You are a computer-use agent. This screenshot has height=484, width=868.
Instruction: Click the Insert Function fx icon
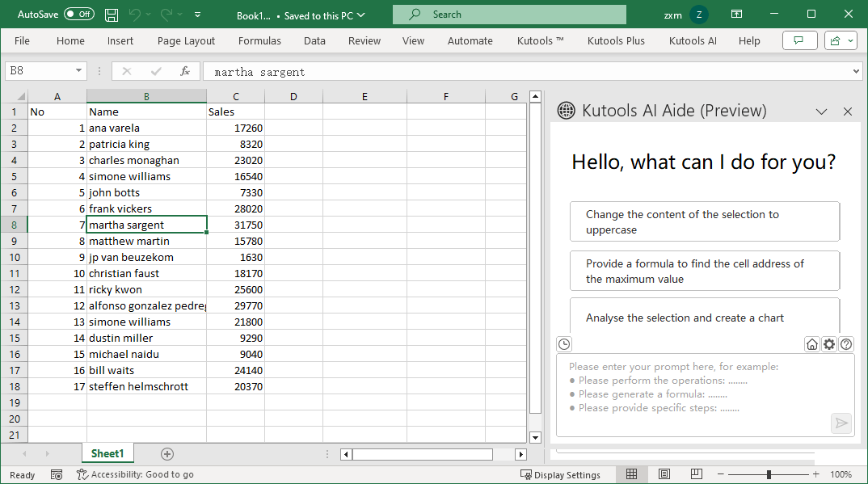(x=185, y=71)
